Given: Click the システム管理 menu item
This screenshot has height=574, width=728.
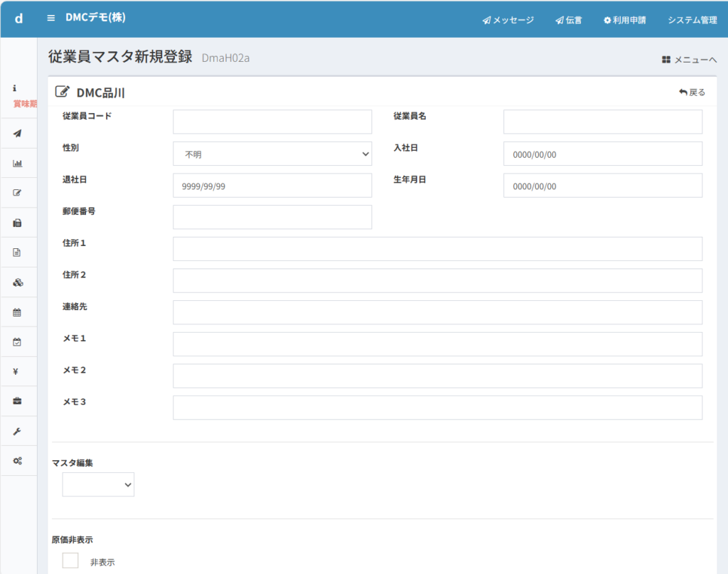Looking at the screenshot, I should tap(692, 20).
